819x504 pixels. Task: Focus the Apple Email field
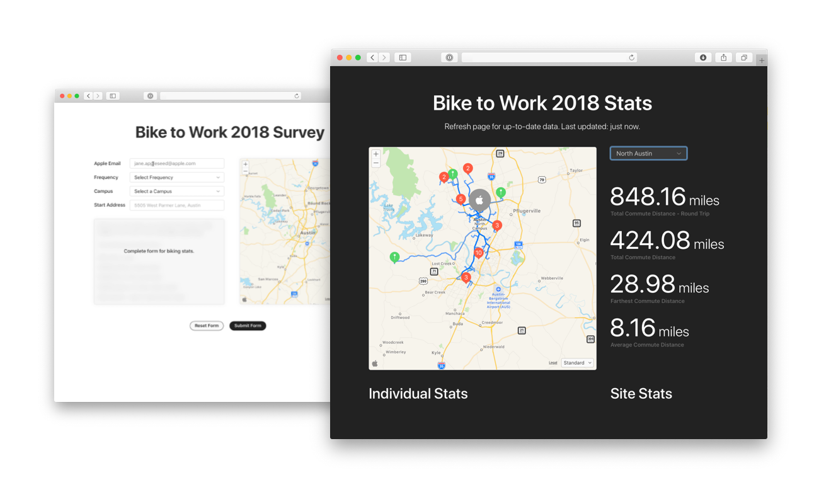click(x=177, y=164)
